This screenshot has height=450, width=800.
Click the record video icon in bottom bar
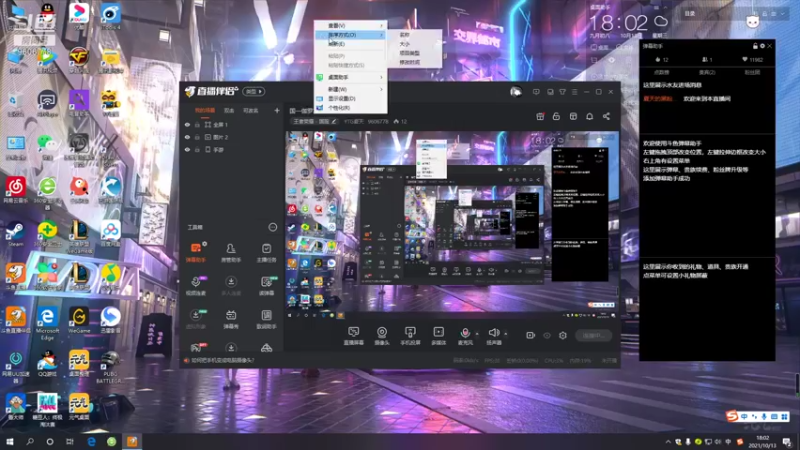click(531, 335)
